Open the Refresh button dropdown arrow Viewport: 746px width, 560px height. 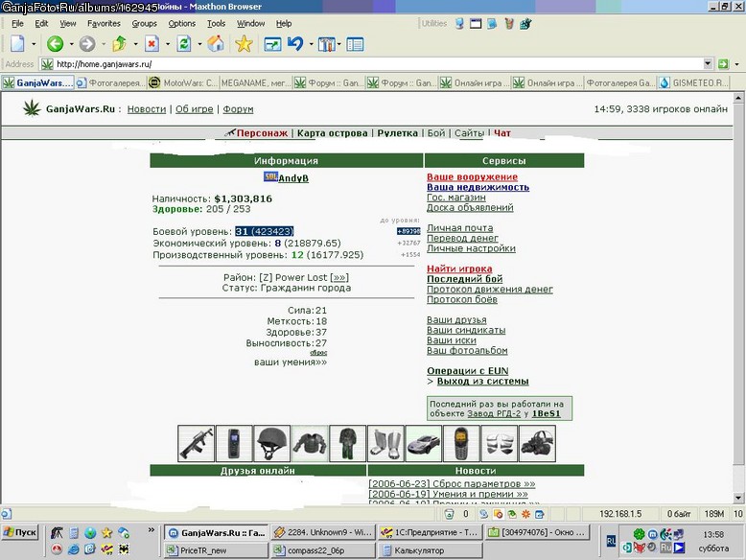click(199, 44)
